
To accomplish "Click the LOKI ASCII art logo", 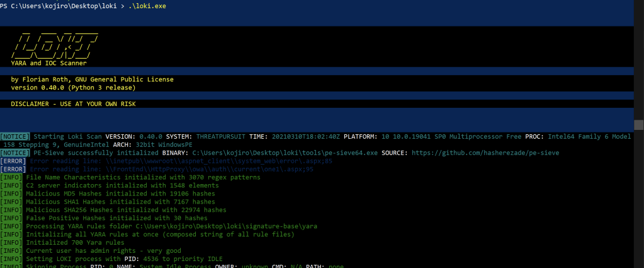I will 55,44.
